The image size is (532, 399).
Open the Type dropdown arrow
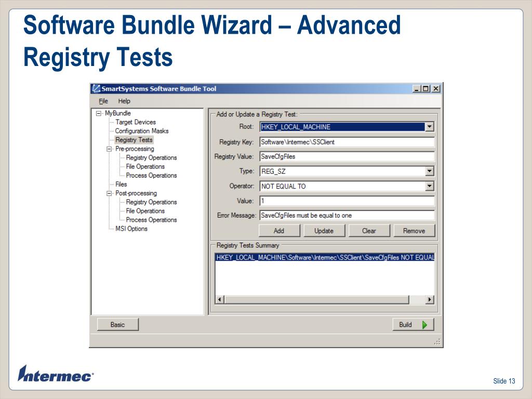click(x=430, y=171)
